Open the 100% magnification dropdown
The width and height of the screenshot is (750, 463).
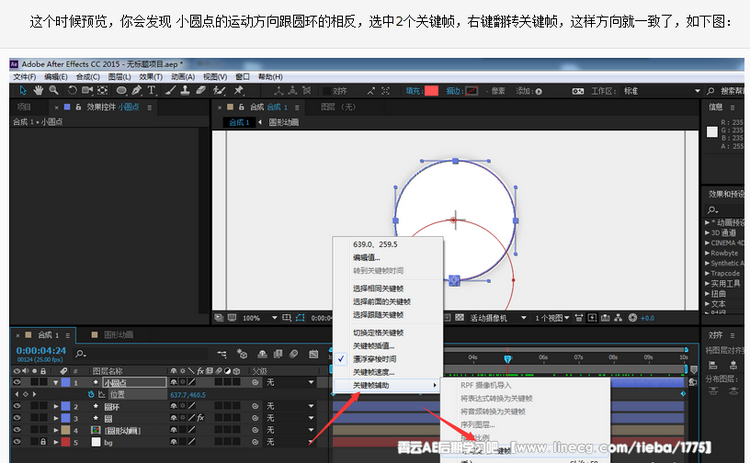pyautogui.click(x=260, y=318)
